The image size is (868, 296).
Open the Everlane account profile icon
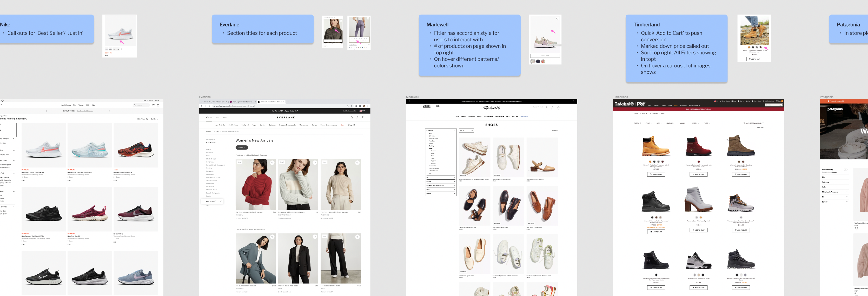click(357, 118)
